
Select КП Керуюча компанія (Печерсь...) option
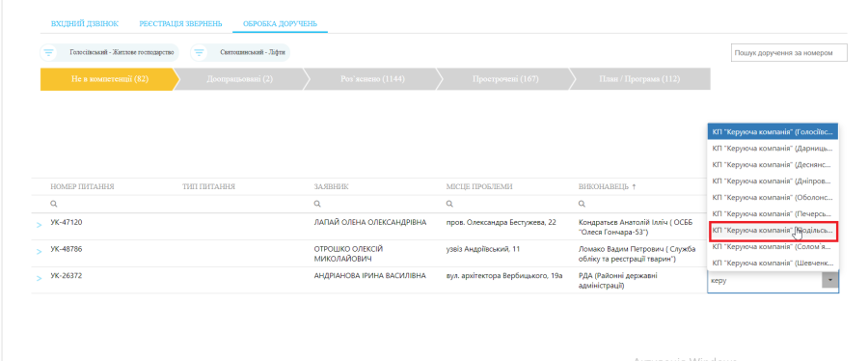(773, 213)
